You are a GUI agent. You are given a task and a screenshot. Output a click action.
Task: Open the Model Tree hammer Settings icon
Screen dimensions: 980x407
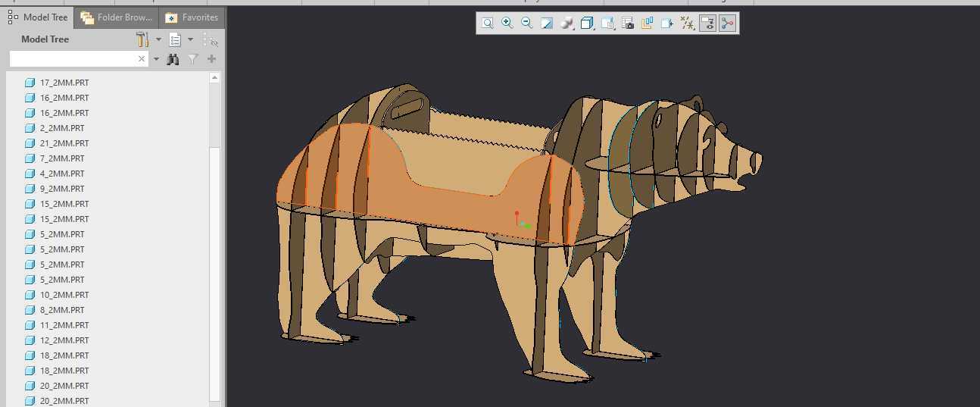point(142,39)
